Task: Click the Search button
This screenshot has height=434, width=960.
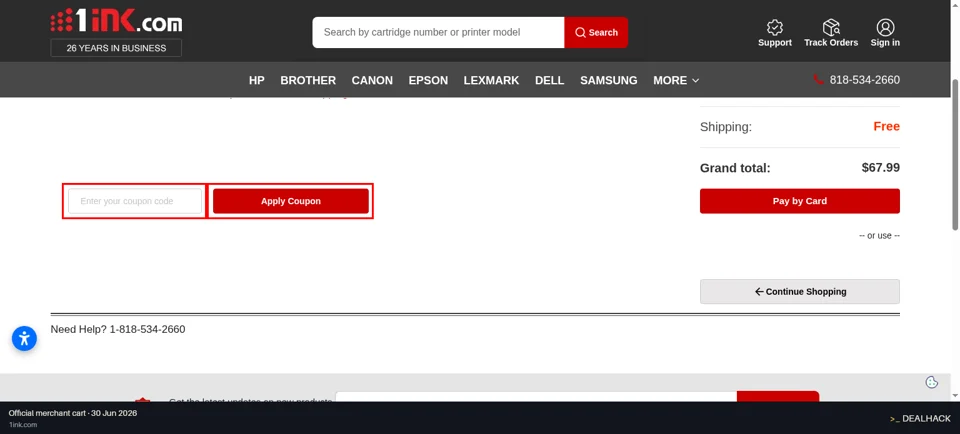Action: click(596, 32)
